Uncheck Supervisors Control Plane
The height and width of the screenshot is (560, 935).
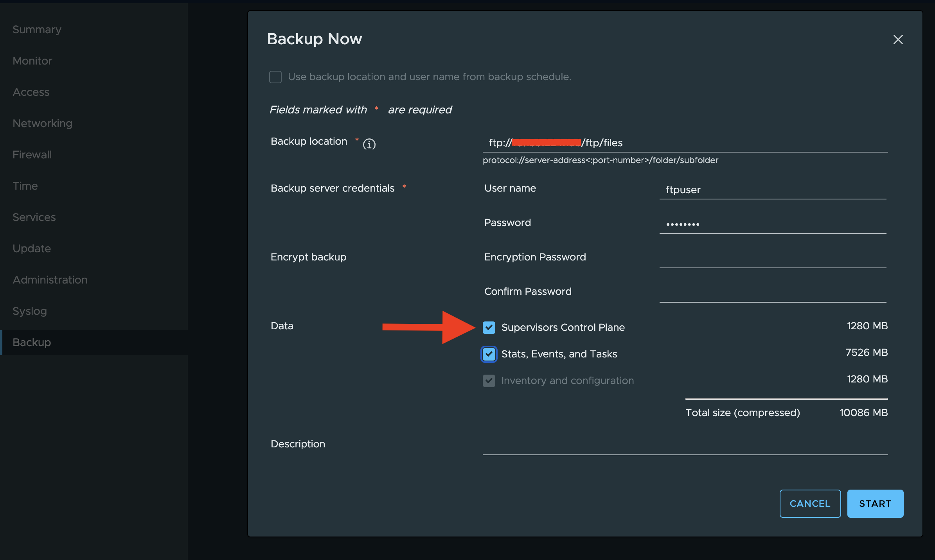click(489, 327)
